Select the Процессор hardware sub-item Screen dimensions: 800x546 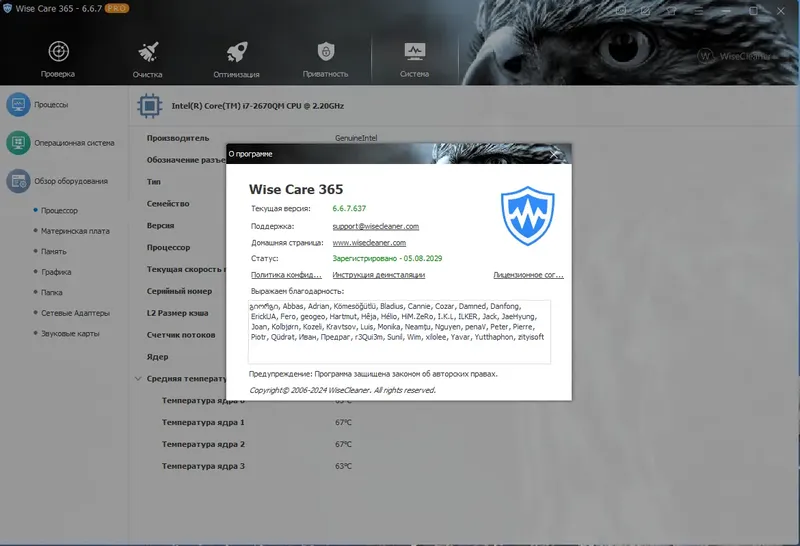pyautogui.click(x=59, y=210)
